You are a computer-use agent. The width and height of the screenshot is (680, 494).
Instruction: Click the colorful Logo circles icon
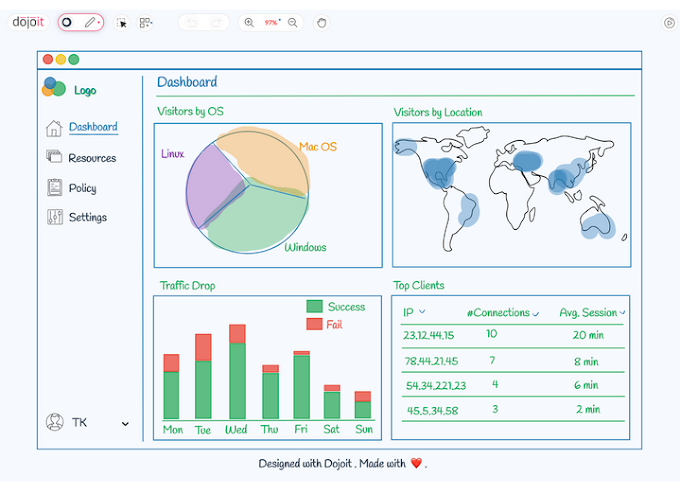tap(53, 87)
